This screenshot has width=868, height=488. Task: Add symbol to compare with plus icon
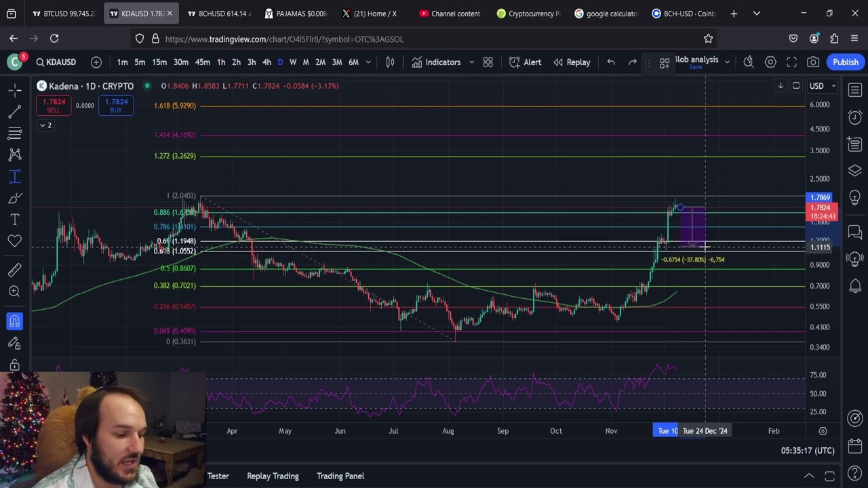pos(96,62)
